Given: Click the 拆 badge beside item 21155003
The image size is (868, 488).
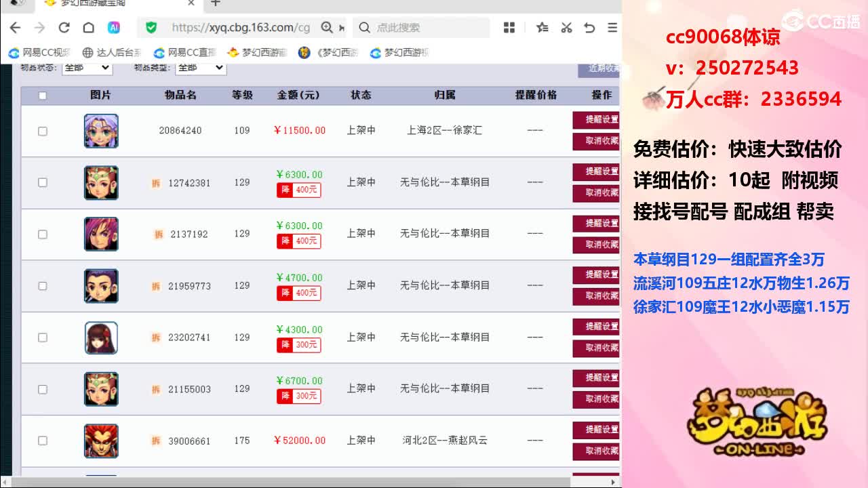Looking at the screenshot, I should point(156,389).
